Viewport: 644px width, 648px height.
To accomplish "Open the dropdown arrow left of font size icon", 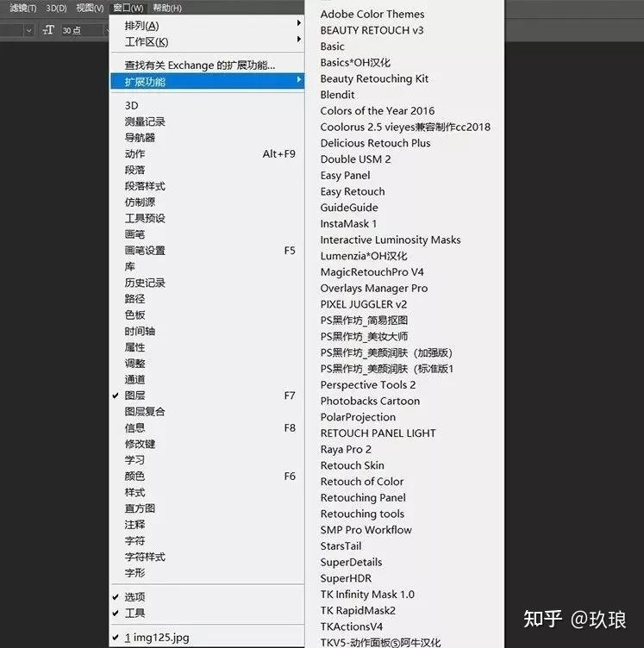I will [28, 30].
